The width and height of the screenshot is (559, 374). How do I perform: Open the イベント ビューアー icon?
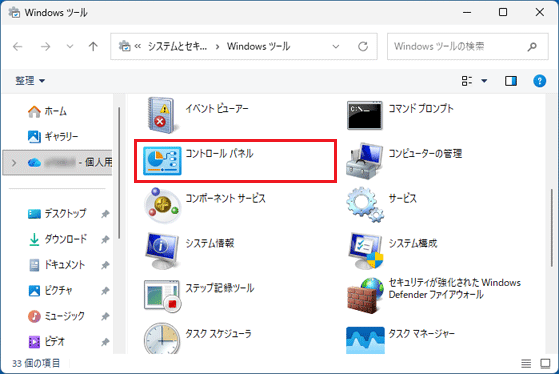pos(162,115)
